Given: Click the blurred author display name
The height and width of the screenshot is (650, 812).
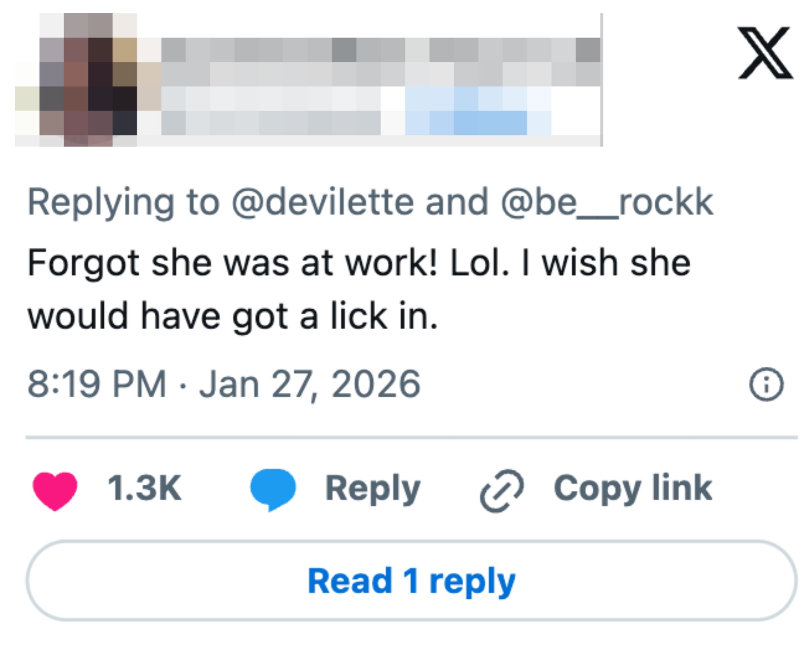Looking at the screenshot, I should (x=380, y=62).
